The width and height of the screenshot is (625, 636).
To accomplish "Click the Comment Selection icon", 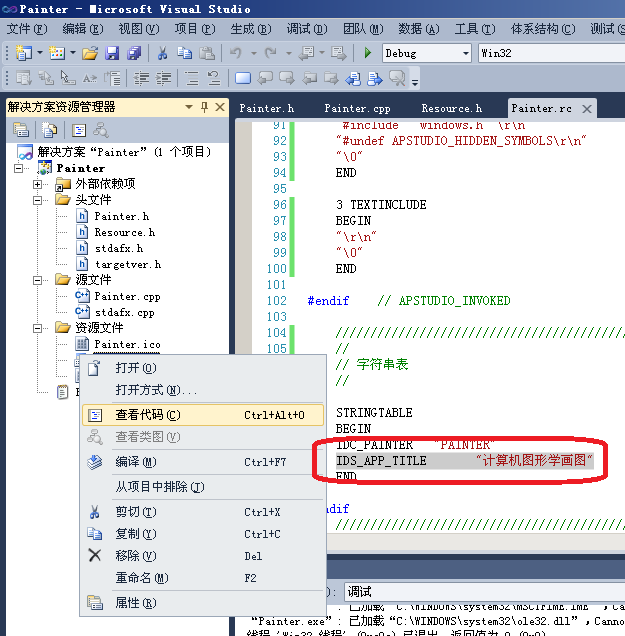I will (x=191, y=78).
